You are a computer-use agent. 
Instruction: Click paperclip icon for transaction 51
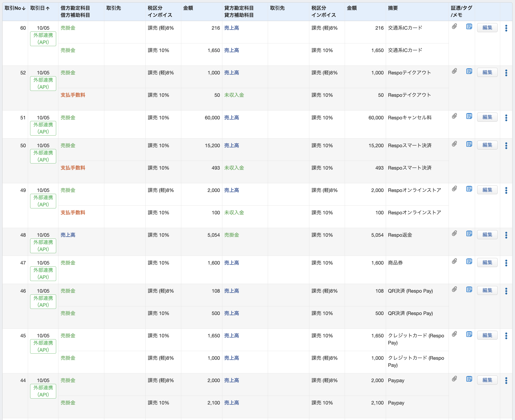point(454,116)
